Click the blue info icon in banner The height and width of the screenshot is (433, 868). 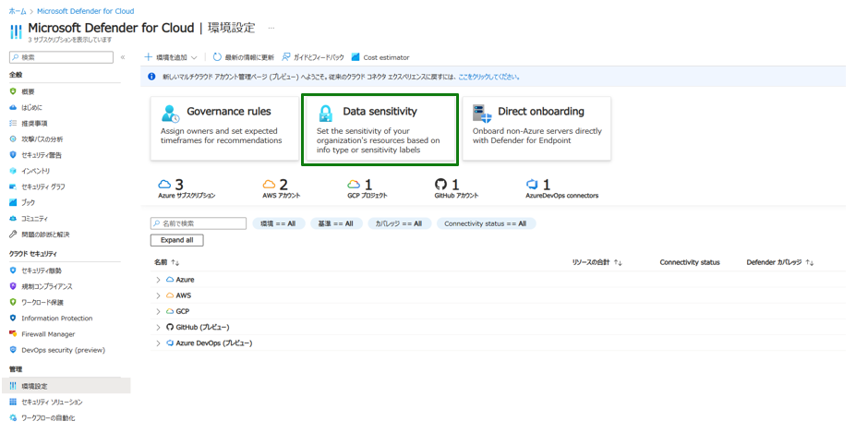coord(151,77)
